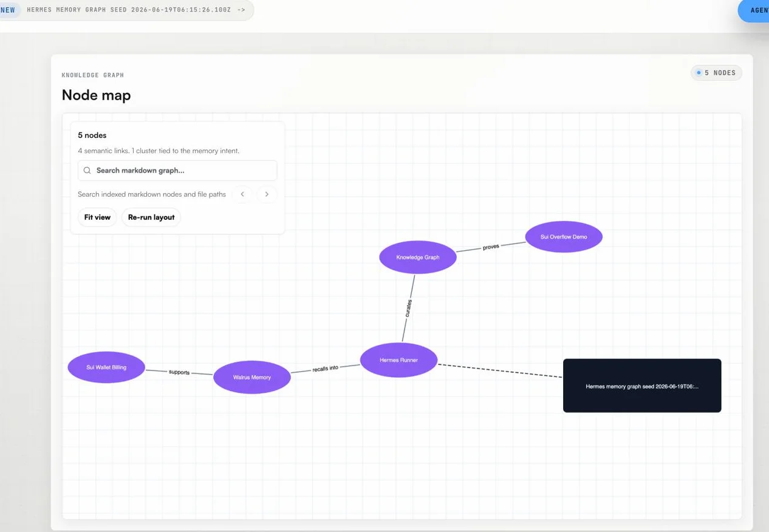Click the 'curates' edge label
769x532 pixels.
click(408, 309)
